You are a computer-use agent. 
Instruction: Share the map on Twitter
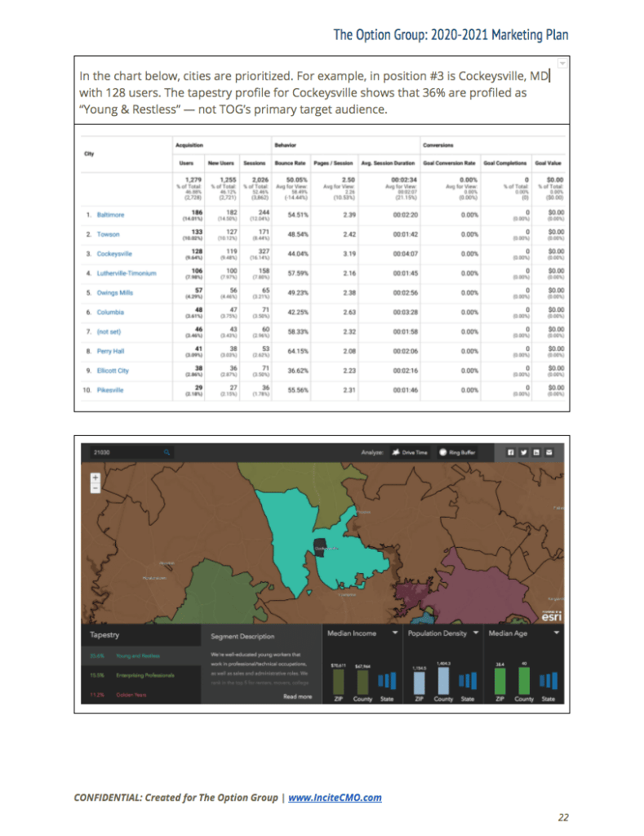click(523, 452)
